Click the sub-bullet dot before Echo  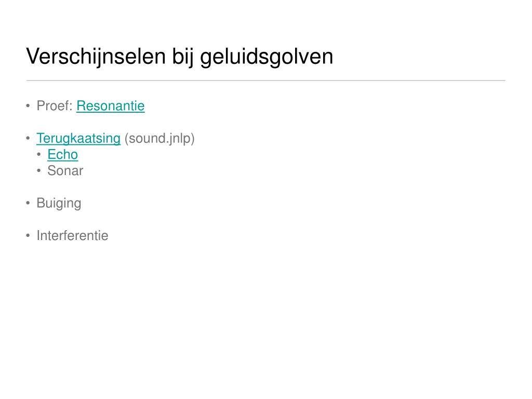pos(39,155)
